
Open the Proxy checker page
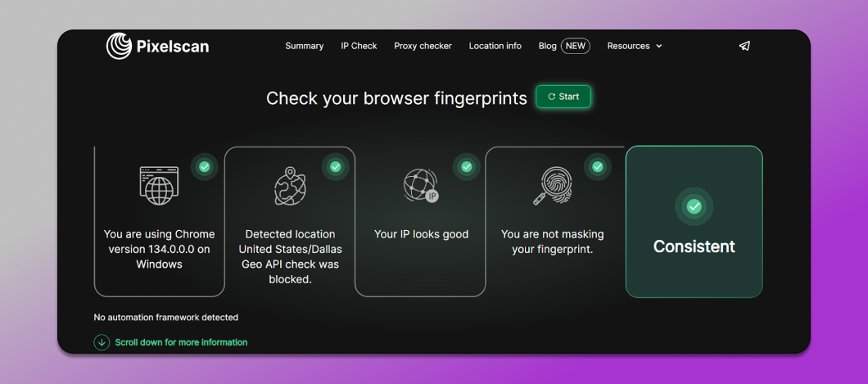pos(423,46)
